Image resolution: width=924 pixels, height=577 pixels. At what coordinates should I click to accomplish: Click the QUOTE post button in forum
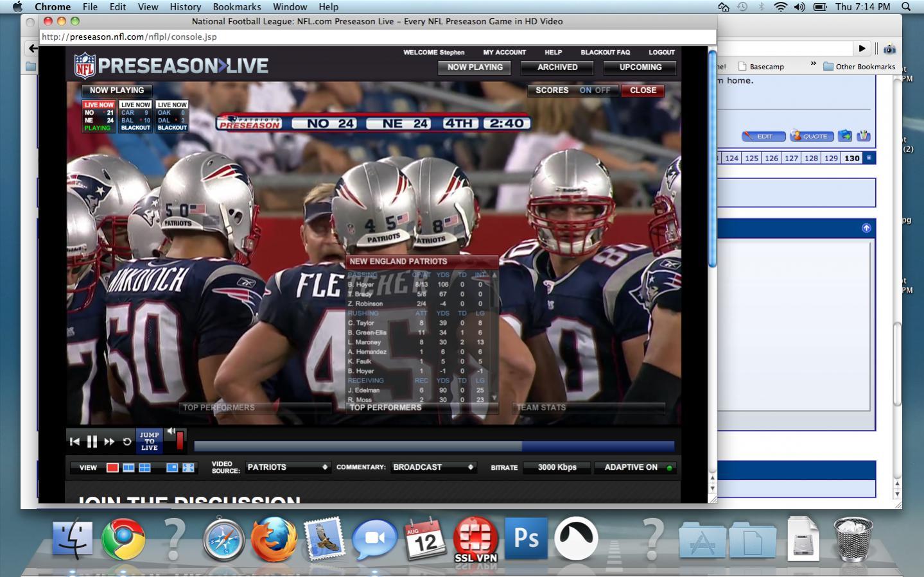[812, 136]
